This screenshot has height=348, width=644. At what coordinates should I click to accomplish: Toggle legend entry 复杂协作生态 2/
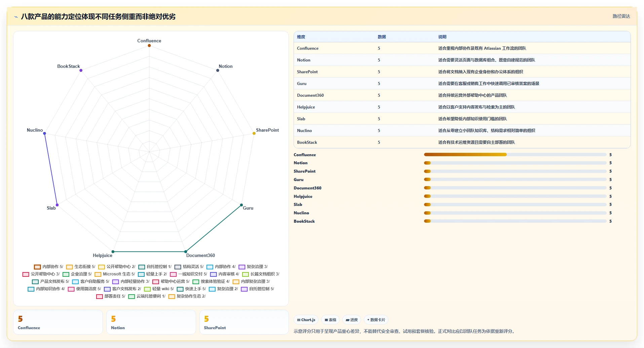click(x=187, y=296)
